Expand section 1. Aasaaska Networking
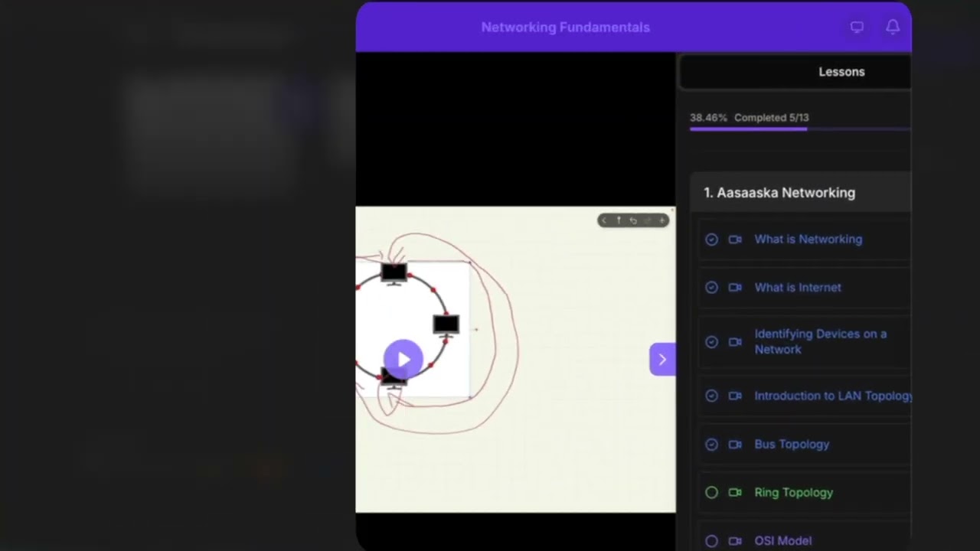 coord(801,193)
